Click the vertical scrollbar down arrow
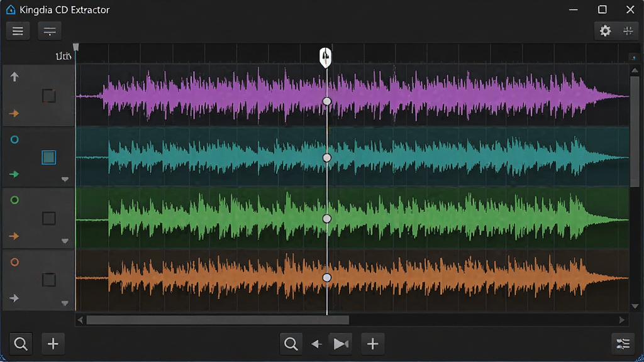 point(635,306)
